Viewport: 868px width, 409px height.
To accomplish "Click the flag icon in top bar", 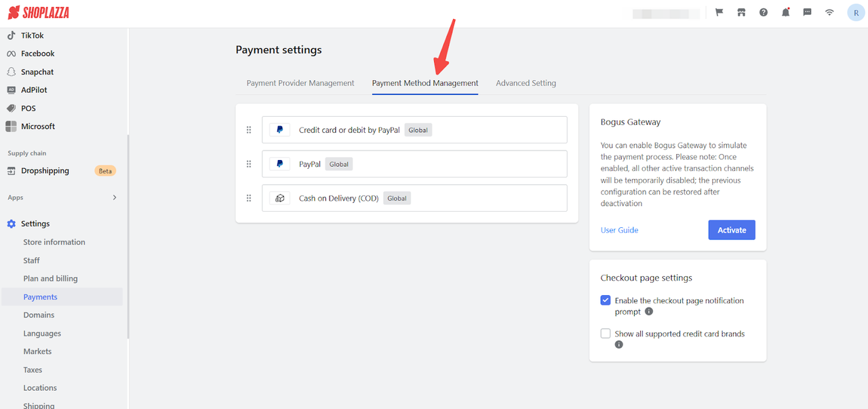I will click(719, 12).
